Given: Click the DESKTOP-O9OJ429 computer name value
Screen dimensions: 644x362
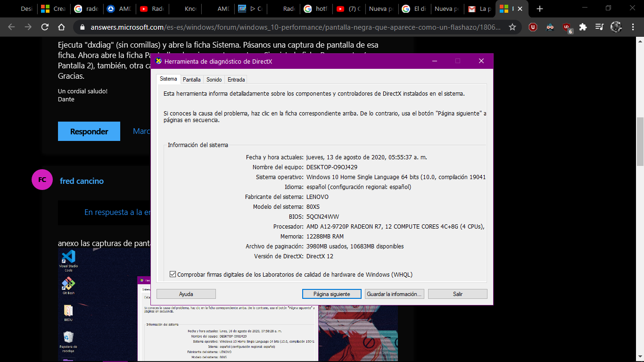Looking at the screenshot, I should pyautogui.click(x=332, y=167).
